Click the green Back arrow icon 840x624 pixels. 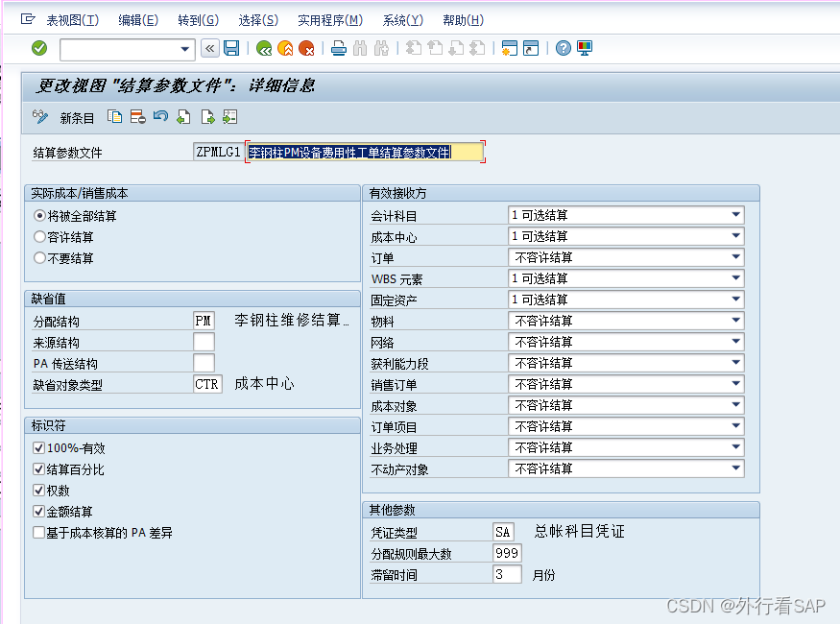click(264, 49)
